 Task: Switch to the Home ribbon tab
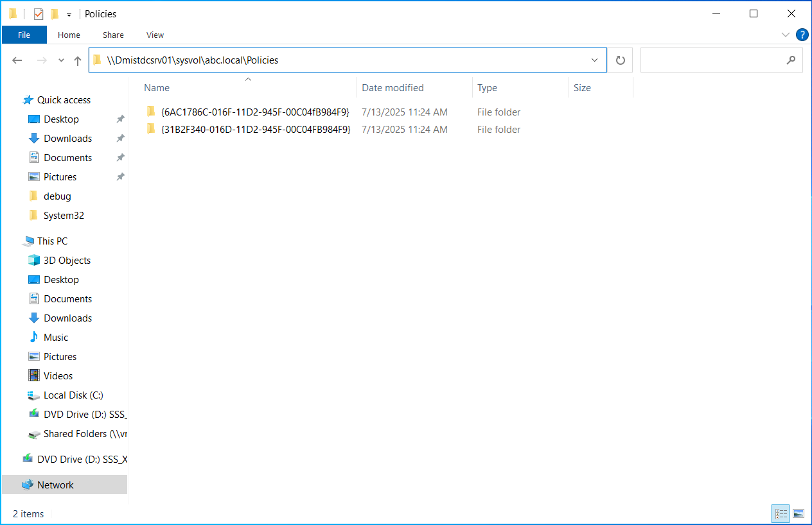(x=69, y=35)
